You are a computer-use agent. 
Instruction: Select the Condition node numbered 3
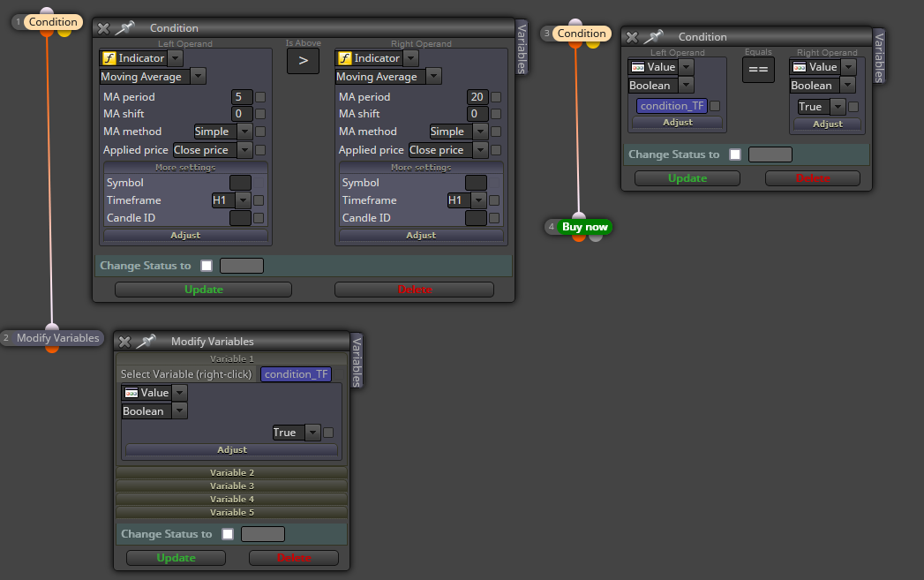click(582, 34)
